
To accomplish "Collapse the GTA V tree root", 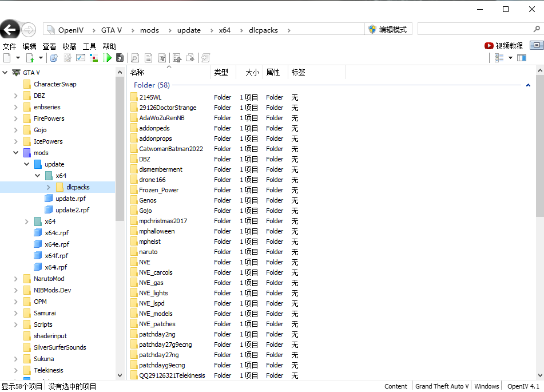I will (x=5, y=73).
